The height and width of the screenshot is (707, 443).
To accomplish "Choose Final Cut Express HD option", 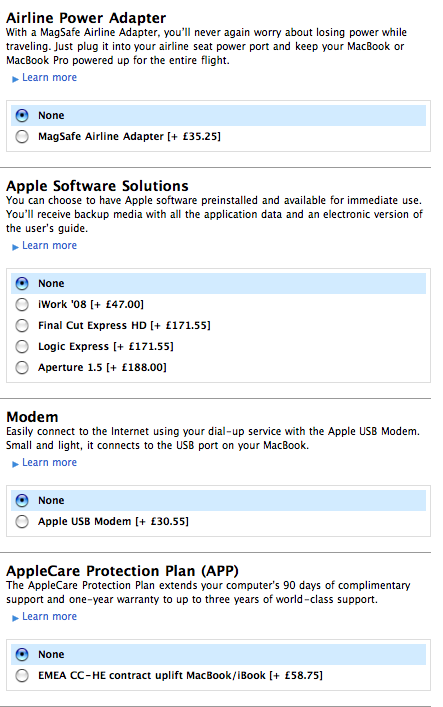I will click(22, 326).
